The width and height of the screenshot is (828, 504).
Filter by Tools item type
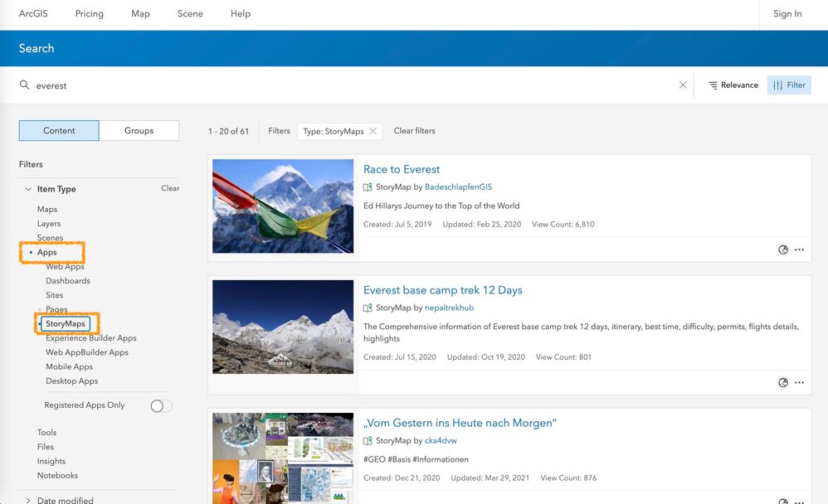coord(46,432)
